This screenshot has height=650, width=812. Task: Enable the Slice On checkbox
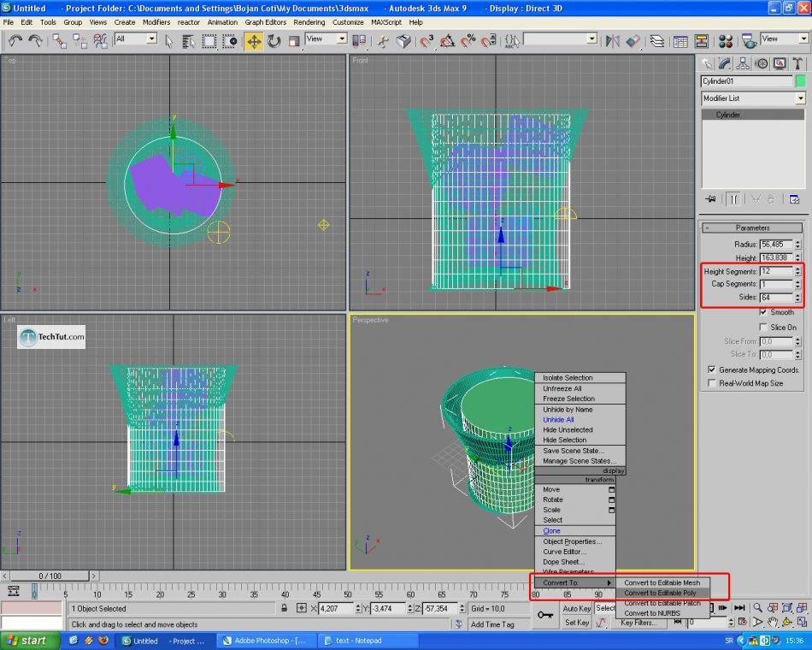(x=763, y=328)
